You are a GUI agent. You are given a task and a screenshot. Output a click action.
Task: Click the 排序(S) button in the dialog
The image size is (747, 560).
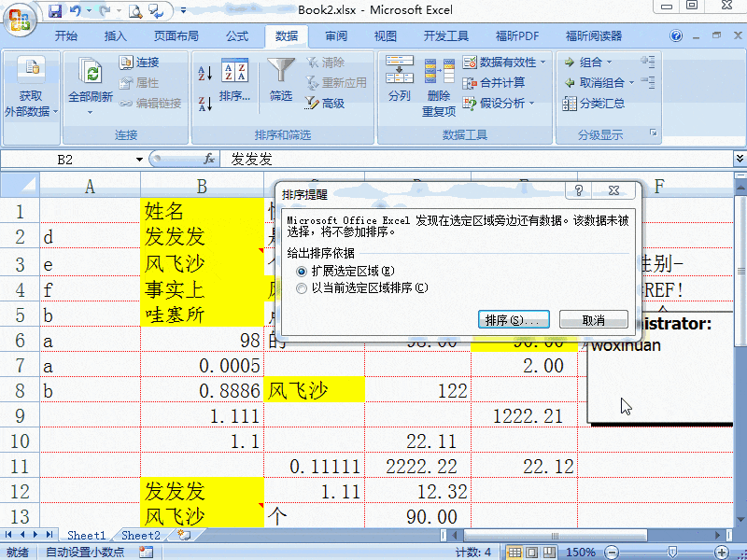click(514, 319)
